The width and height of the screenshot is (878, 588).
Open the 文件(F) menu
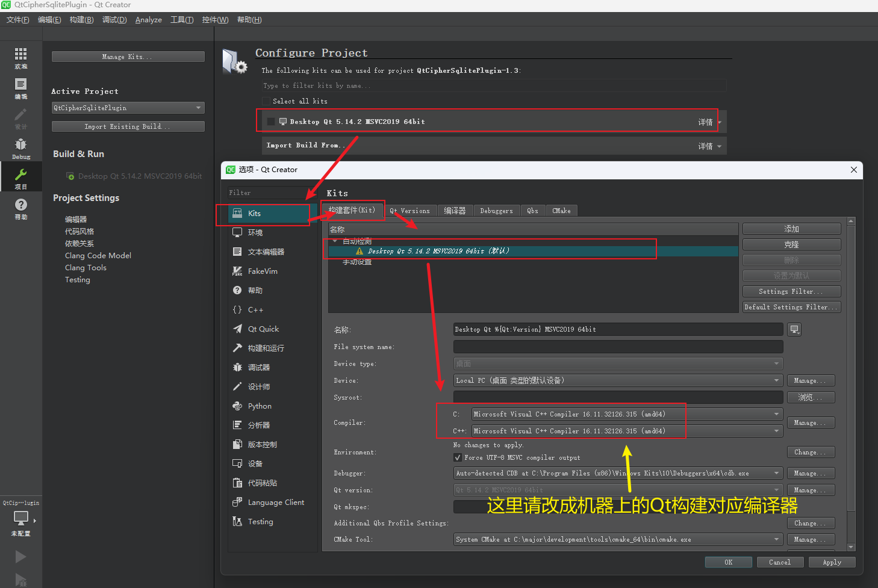coord(18,20)
